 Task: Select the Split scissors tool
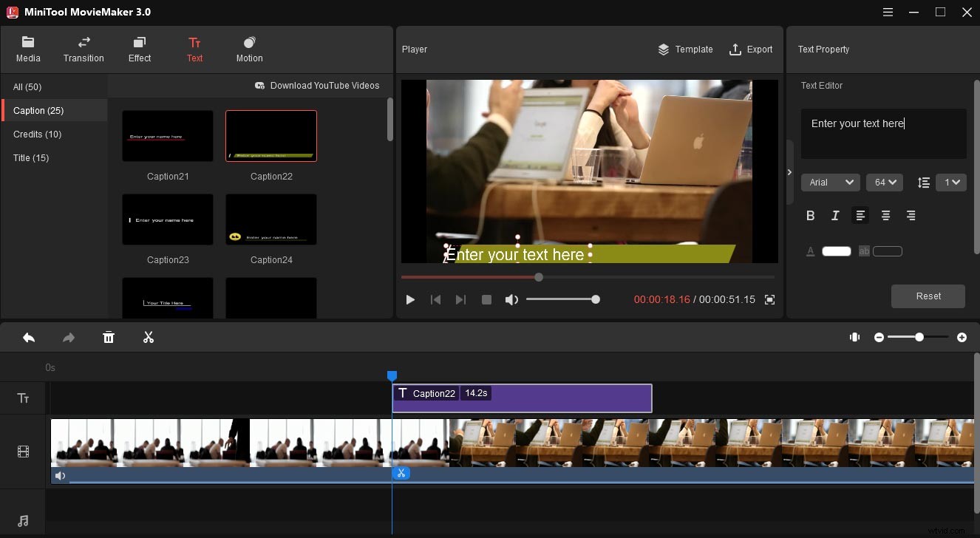click(x=148, y=337)
